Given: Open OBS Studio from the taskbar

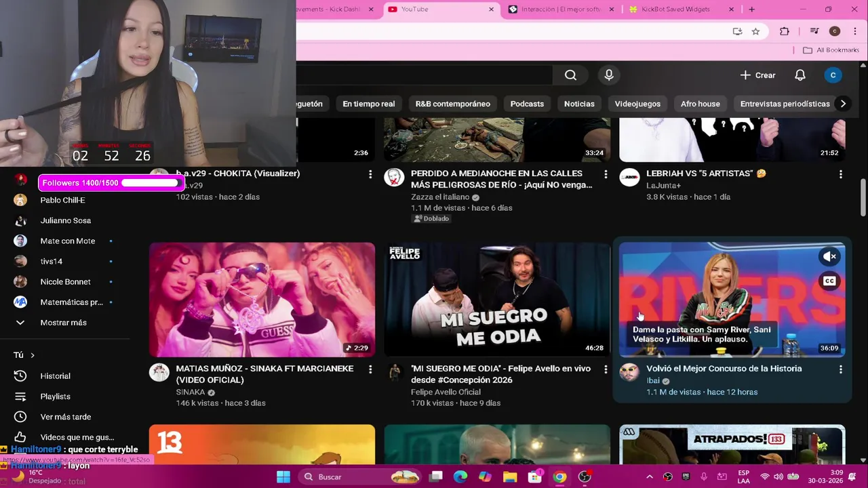Looking at the screenshot, I should [x=585, y=476].
